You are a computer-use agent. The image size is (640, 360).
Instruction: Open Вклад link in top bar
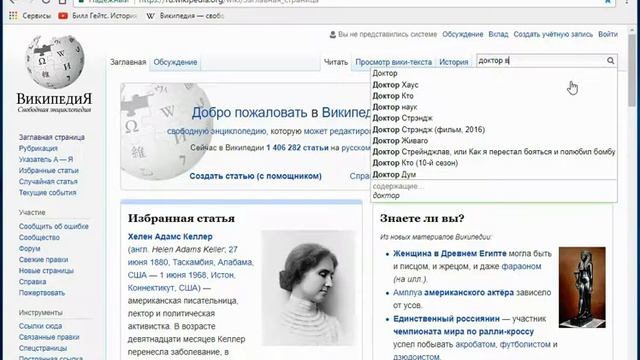[x=498, y=34]
